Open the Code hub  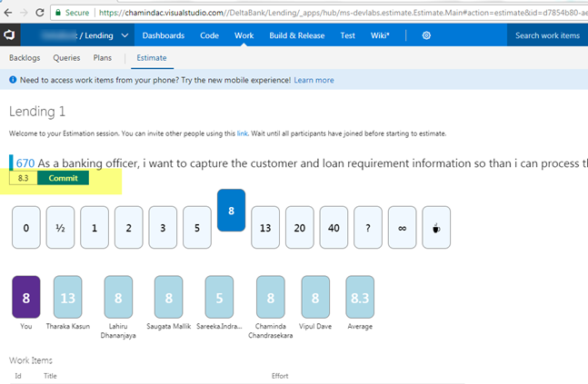pyautogui.click(x=209, y=35)
